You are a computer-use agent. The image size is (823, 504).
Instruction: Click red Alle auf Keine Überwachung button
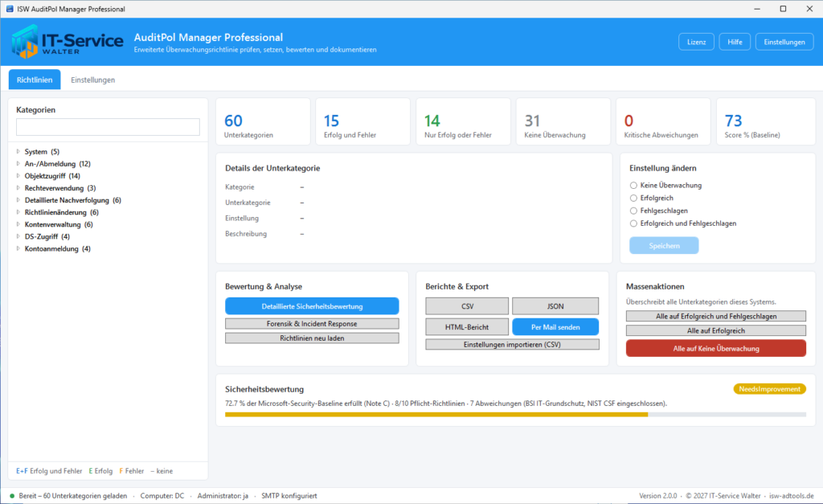point(716,348)
